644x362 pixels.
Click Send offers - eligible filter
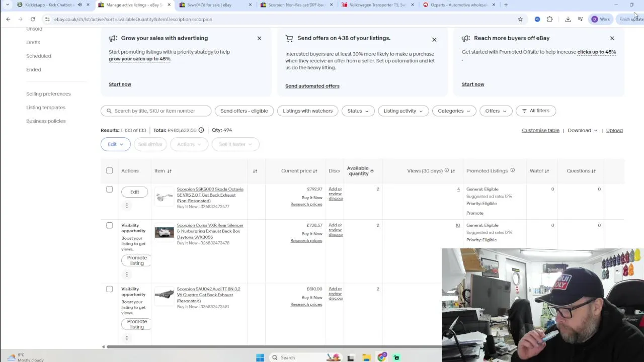click(244, 111)
